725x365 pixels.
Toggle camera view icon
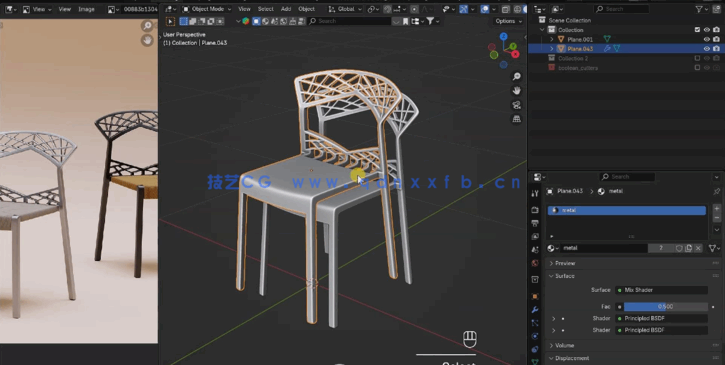[x=517, y=105]
